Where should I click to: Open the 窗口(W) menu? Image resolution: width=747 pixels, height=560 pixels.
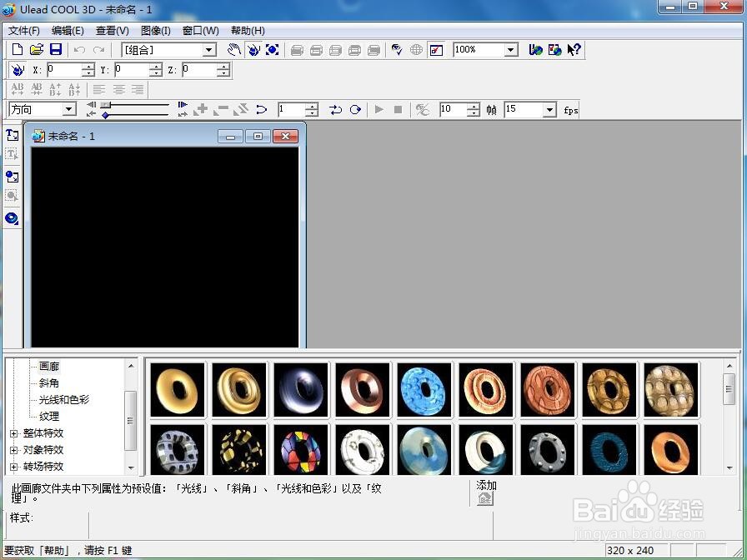pyautogui.click(x=201, y=31)
